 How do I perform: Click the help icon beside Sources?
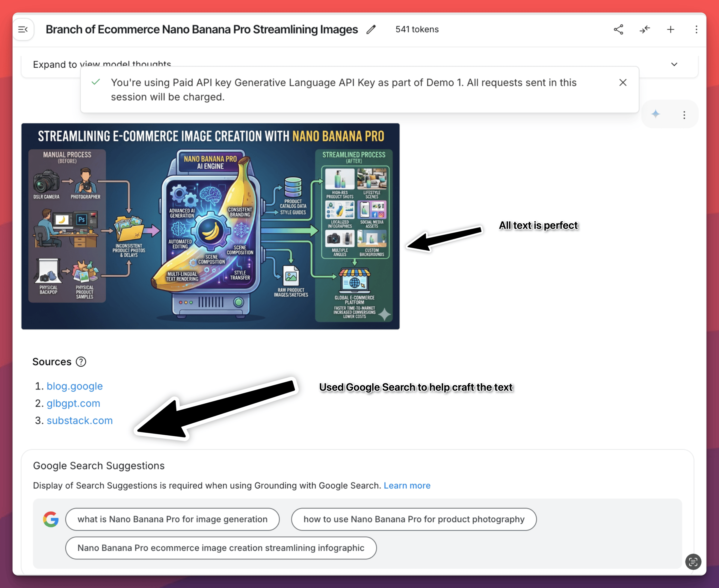tap(81, 362)
